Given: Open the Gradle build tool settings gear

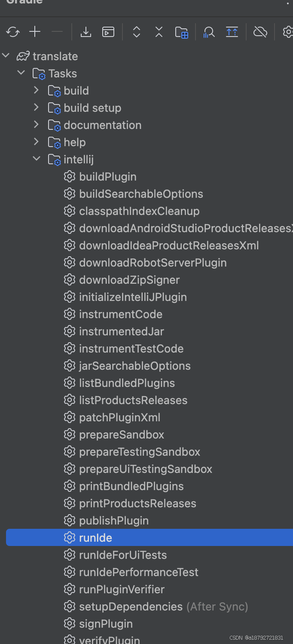Looking at the screenshot, I should tap(287, 32).
